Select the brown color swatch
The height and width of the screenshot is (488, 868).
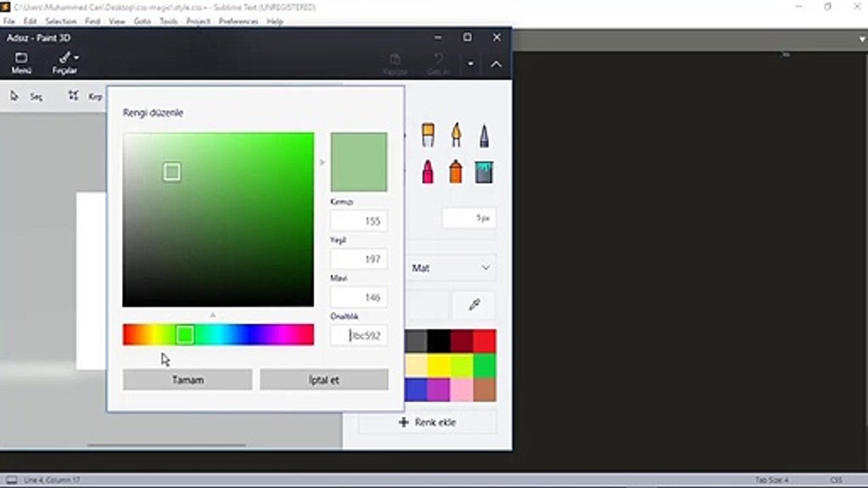coord(484,390)
